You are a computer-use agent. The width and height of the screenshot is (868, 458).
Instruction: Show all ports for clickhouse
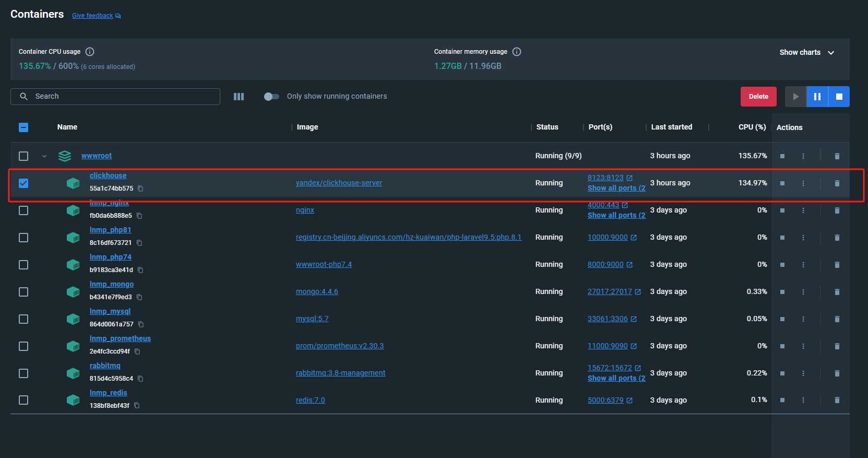click(616, 189)
